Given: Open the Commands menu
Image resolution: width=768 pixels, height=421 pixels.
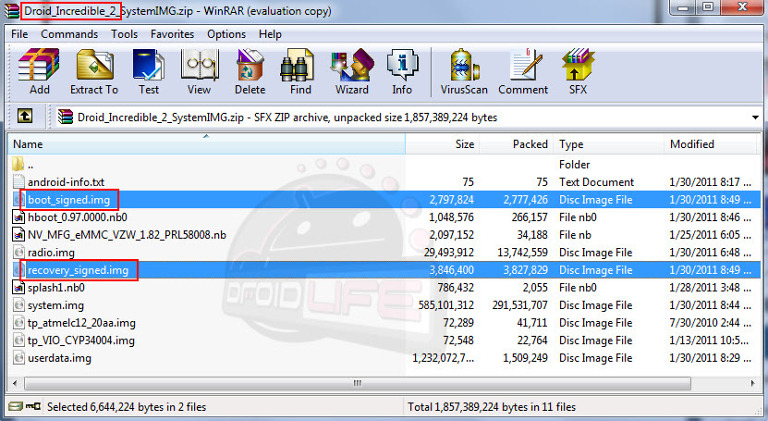Looking at the screenshot, I should point(70,34).
